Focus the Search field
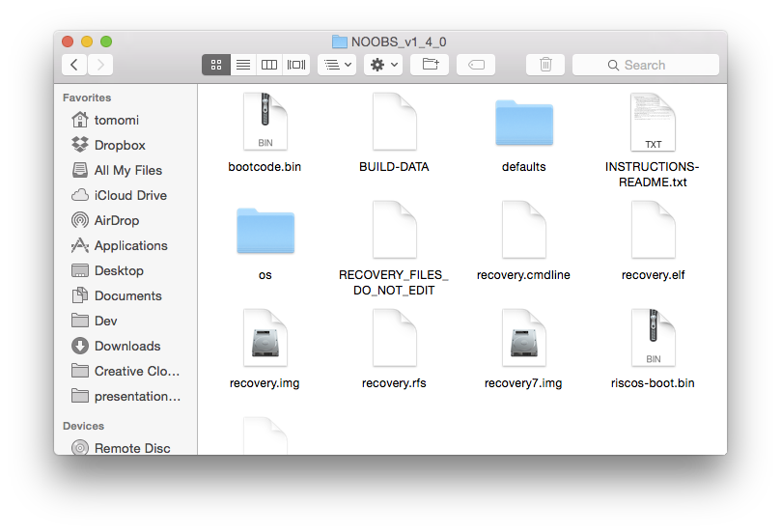781x532 pixels. pos(646,65)
